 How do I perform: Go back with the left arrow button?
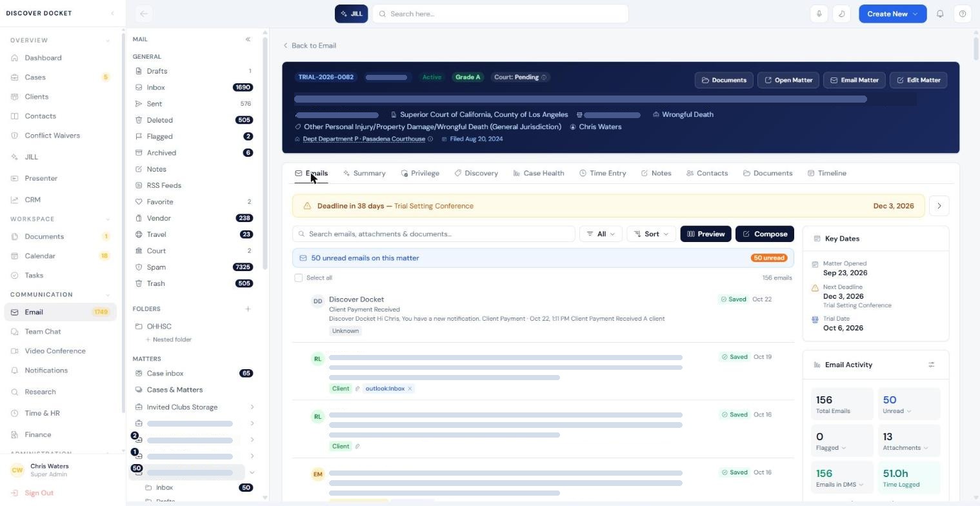[144, 14]
